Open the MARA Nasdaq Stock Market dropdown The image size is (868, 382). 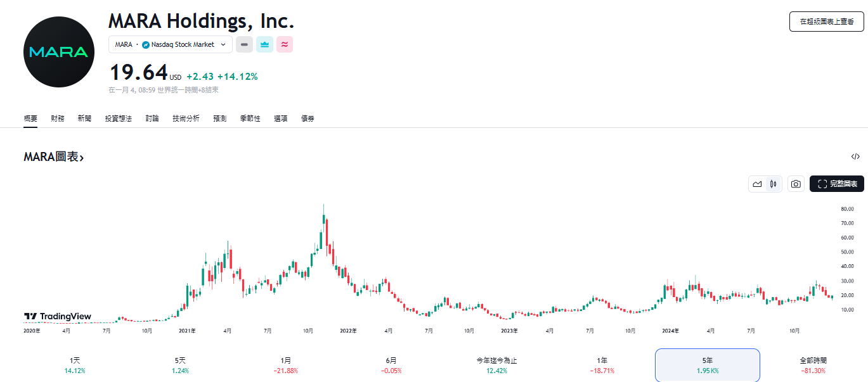[x=171, y=44]
